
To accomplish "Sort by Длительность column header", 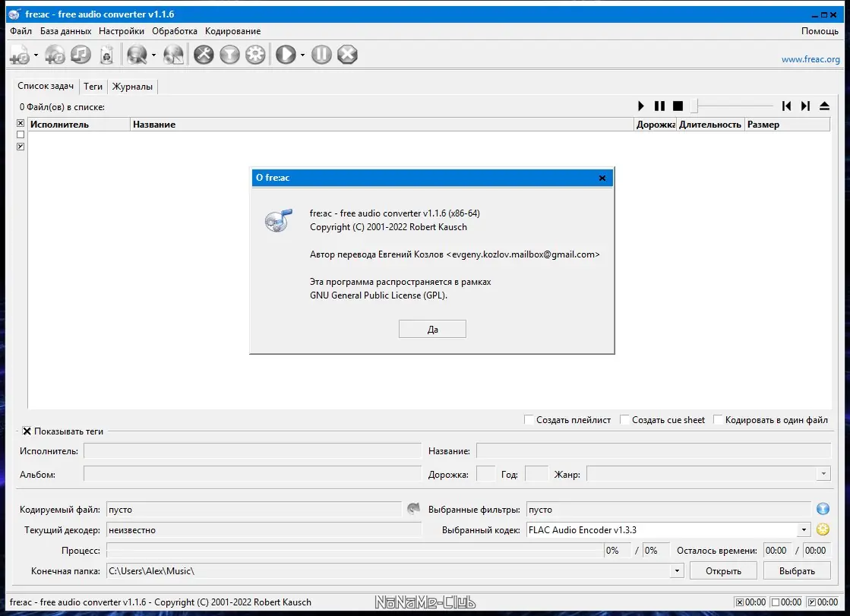I will pos(710,124).
